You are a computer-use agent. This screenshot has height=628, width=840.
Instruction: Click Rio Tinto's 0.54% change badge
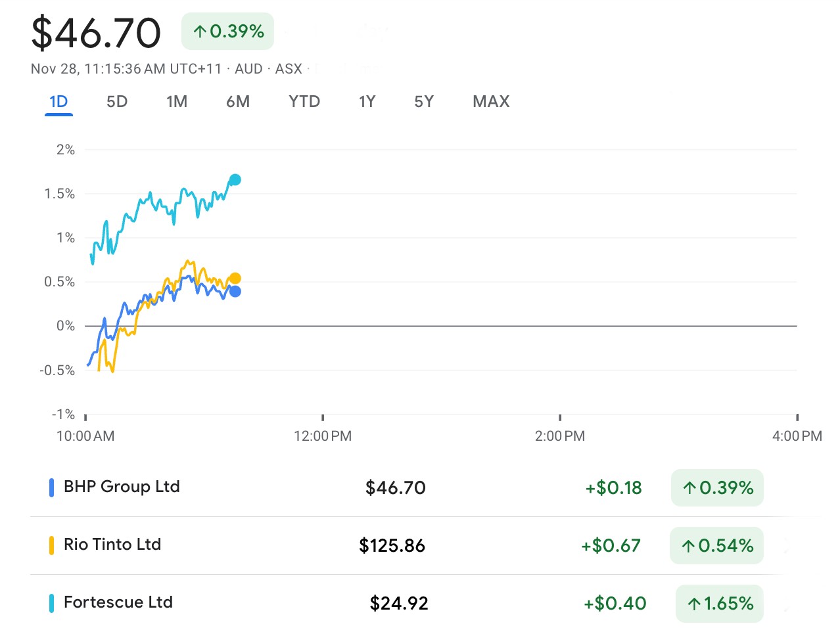716,545
